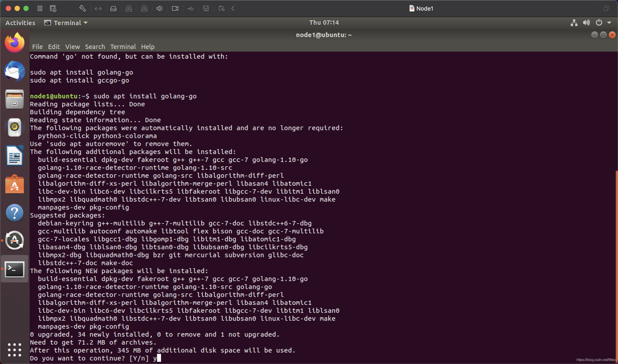The width and height of the screenshot is (618, 364).
Task: Close the terminal window
Action: 612,35
